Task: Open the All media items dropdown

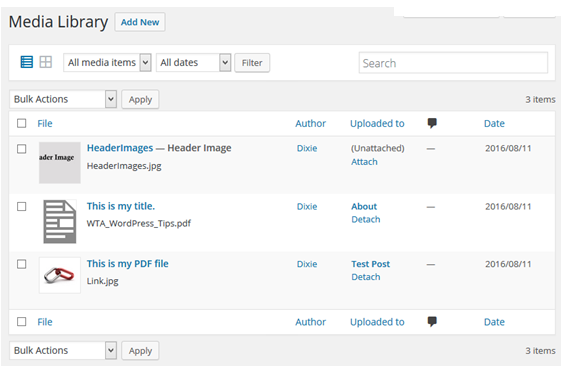Action: pyautogui.click(x=107, y=63)
